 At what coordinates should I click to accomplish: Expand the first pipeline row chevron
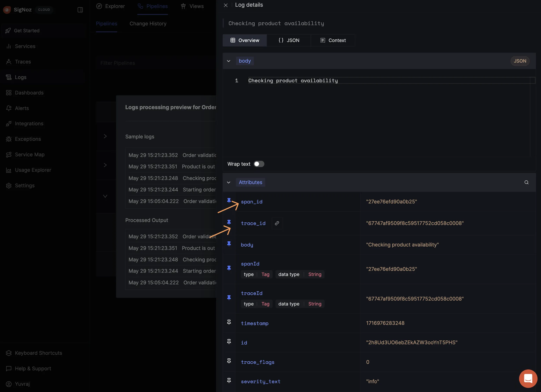[x=105, y=136]
